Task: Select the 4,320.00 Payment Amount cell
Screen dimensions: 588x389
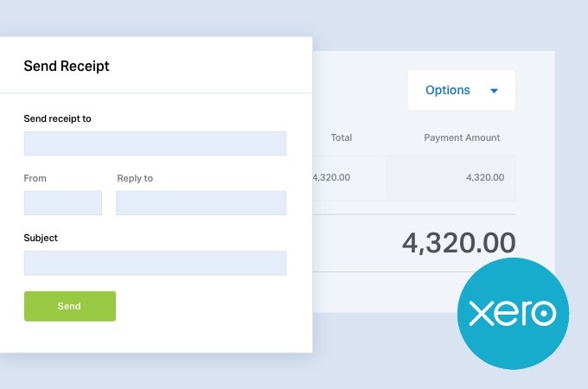Action: (485, 177)
